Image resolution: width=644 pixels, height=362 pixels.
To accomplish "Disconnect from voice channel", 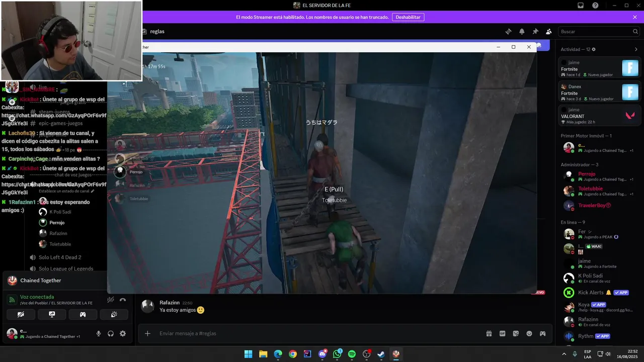I will (123, 300).
